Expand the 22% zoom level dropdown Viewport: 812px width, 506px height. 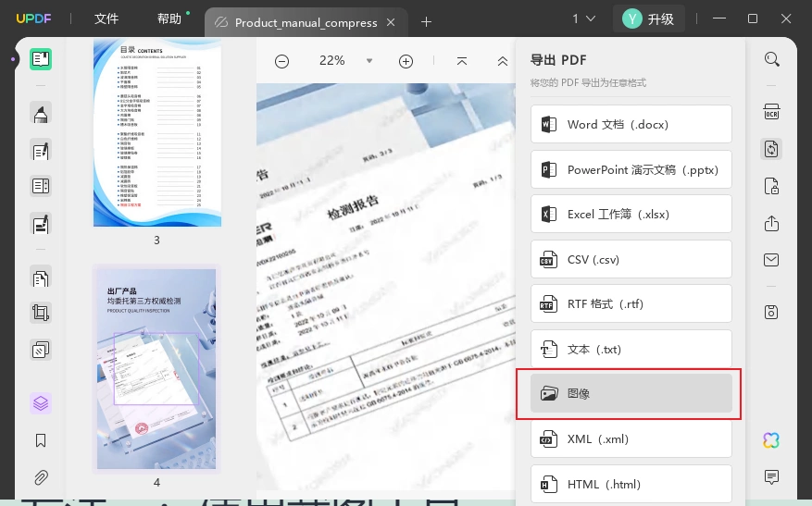point(369,61)
